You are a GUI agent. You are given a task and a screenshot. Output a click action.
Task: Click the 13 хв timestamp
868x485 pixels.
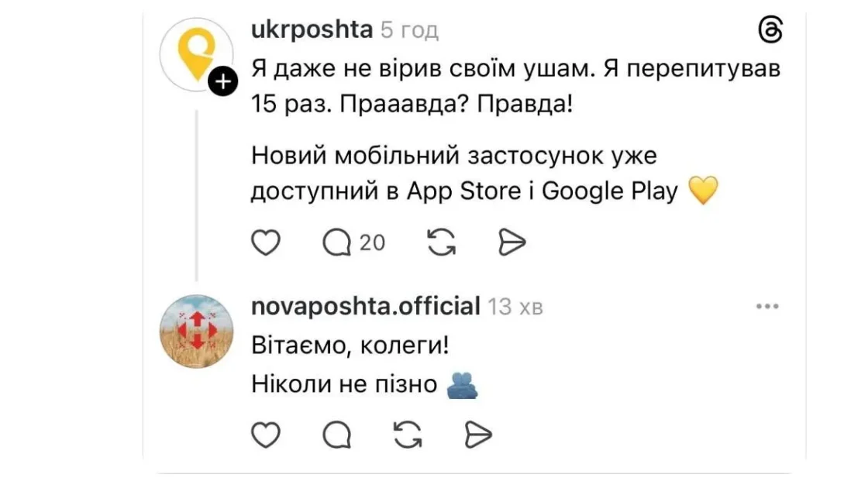(x=515, y=307)
